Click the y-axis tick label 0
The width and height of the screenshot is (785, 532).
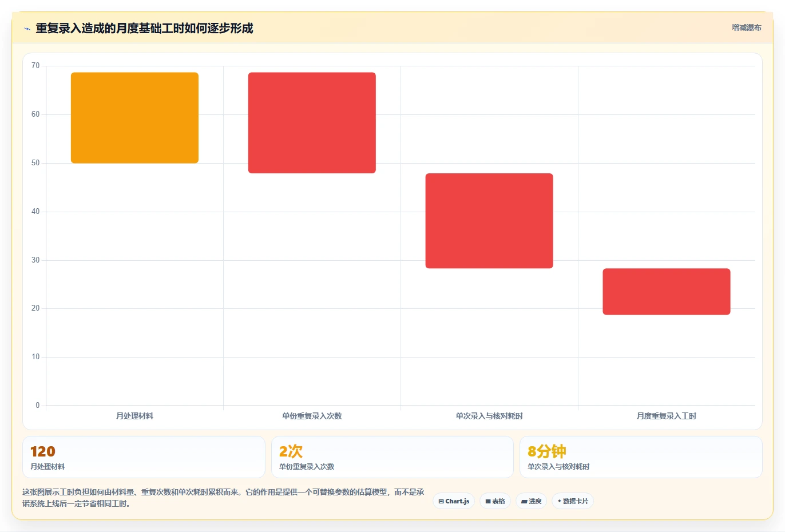(x=38, y=406)
